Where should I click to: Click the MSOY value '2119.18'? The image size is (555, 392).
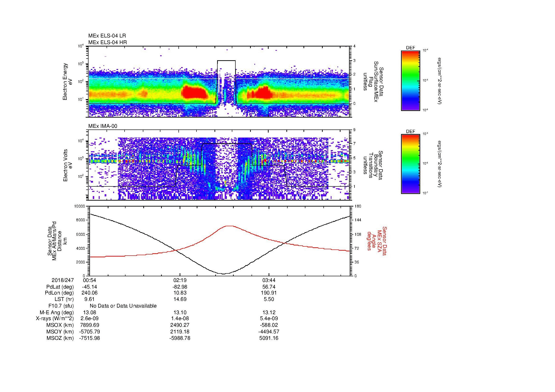click(180, 332)
